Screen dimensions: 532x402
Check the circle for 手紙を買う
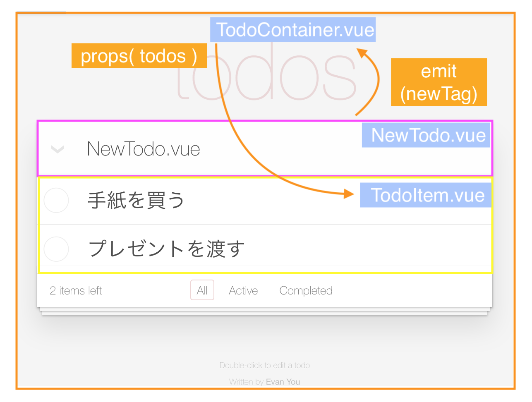pos(56,201)
